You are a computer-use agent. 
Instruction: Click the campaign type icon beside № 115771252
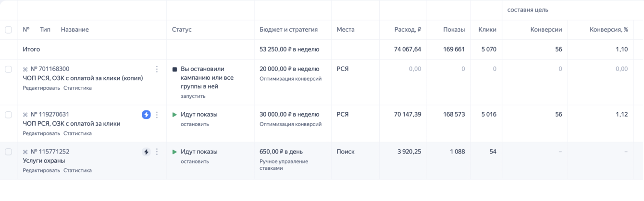pyautogui.click(x=25, y=152)
